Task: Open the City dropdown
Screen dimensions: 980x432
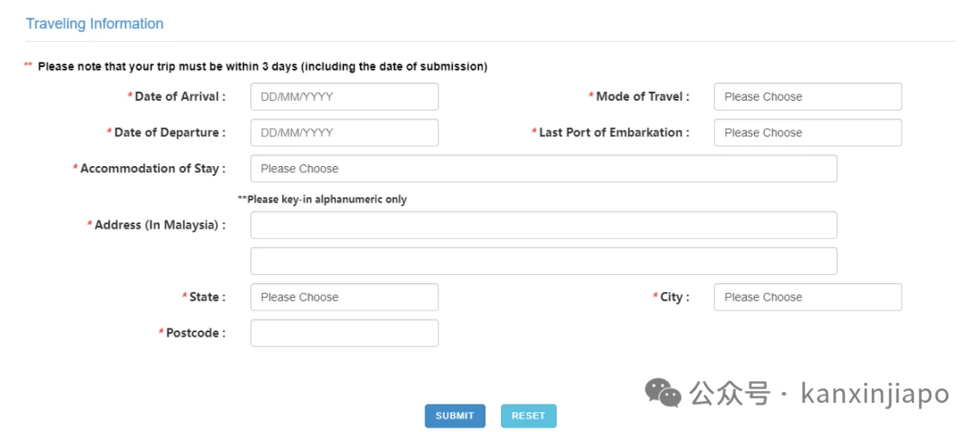Action: (808, 297)
